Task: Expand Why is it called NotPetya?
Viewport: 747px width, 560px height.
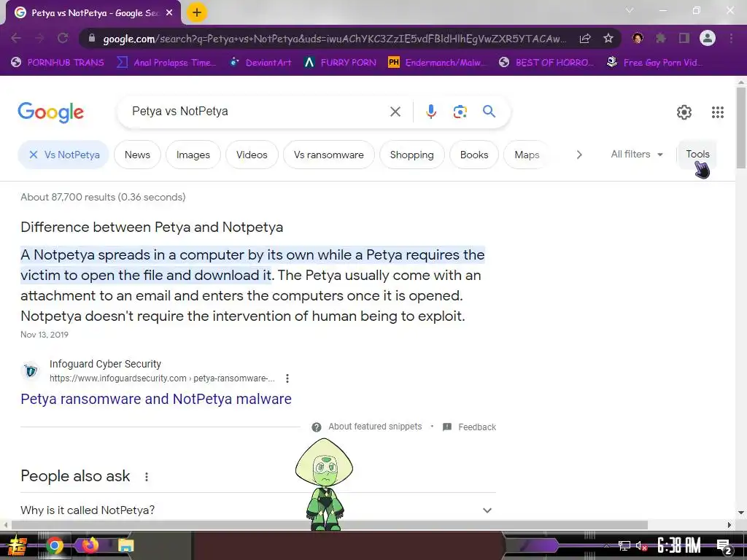Action: [x=258, y=510]
